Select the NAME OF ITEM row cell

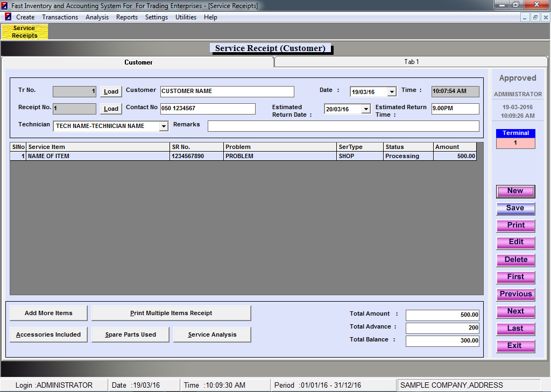point(98,156)
